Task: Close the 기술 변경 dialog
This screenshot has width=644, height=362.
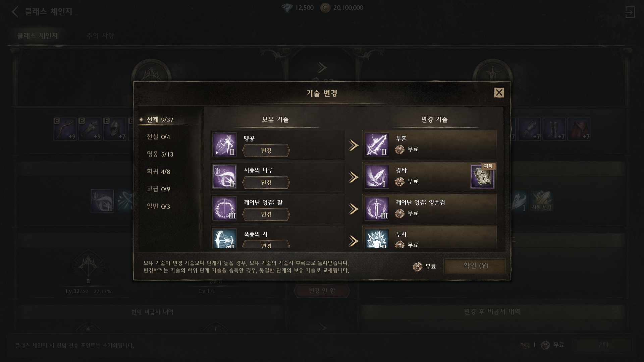Action: 499,93
